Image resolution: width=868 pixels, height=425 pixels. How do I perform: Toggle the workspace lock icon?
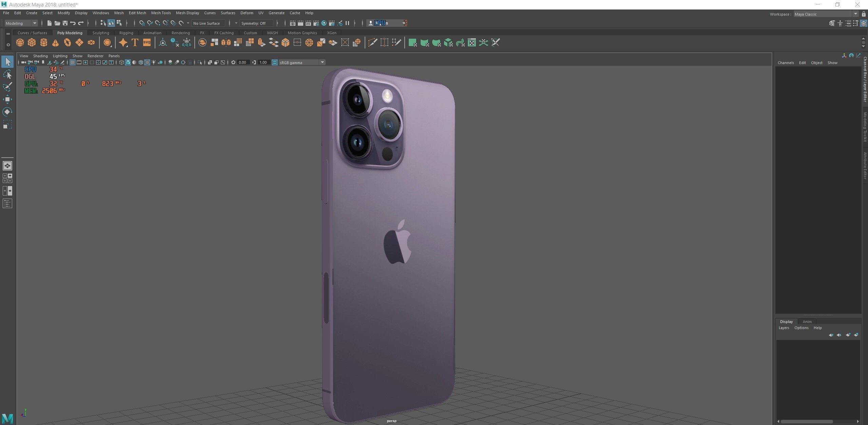[864, 14]
